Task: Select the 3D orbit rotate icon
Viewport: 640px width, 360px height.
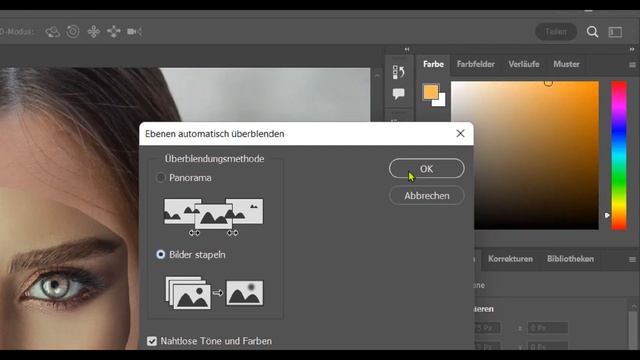Action: [53, 31]
